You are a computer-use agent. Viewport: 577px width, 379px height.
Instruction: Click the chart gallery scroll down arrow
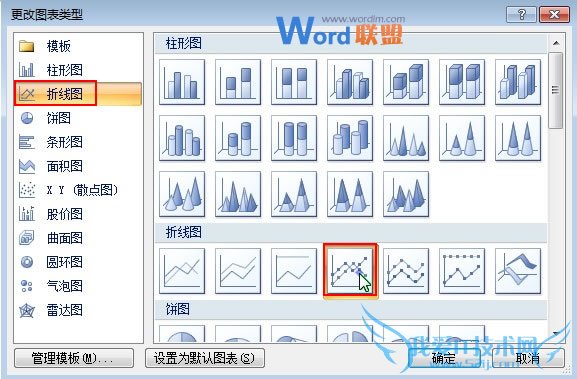coord(556,334)
